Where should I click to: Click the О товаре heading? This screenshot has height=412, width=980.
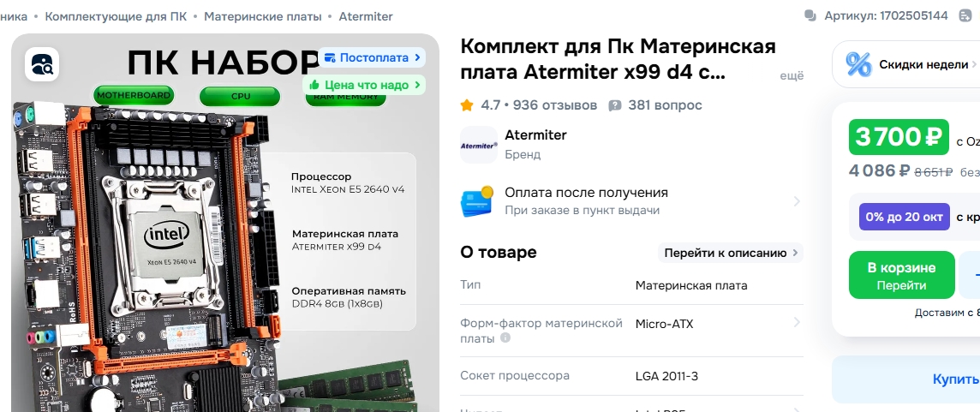coord(498,253)
